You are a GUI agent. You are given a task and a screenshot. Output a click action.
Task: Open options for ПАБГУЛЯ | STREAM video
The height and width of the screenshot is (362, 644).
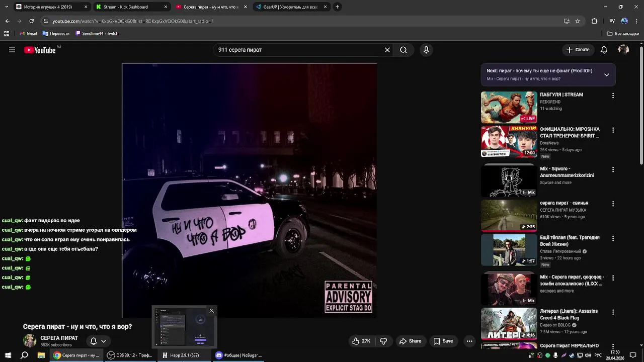click(613, 96)
